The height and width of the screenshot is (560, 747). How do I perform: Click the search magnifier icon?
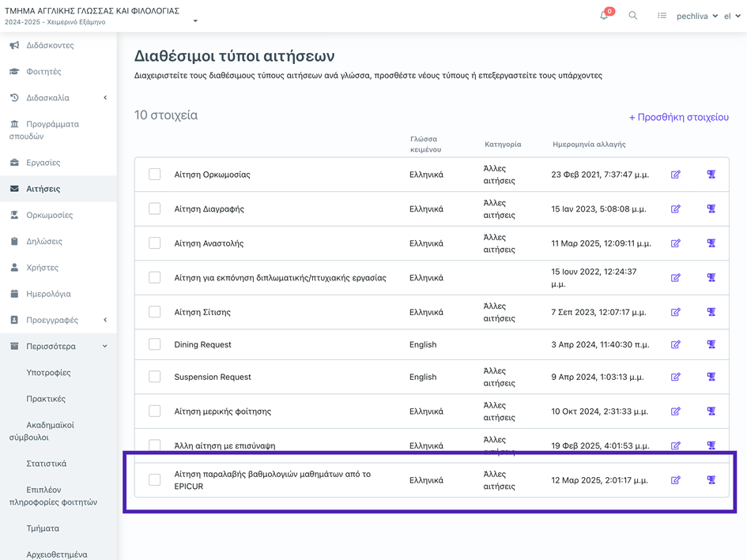click(632, 16)
